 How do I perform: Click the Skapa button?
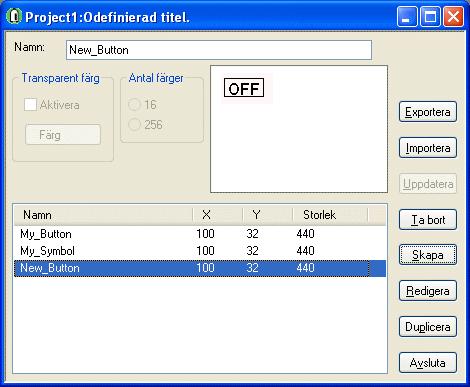428,255
